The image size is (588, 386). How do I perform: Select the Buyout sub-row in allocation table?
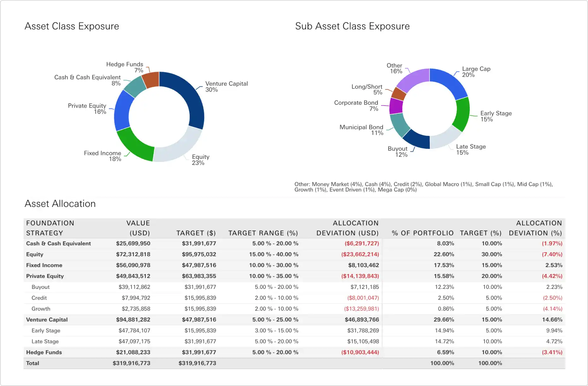41,287
